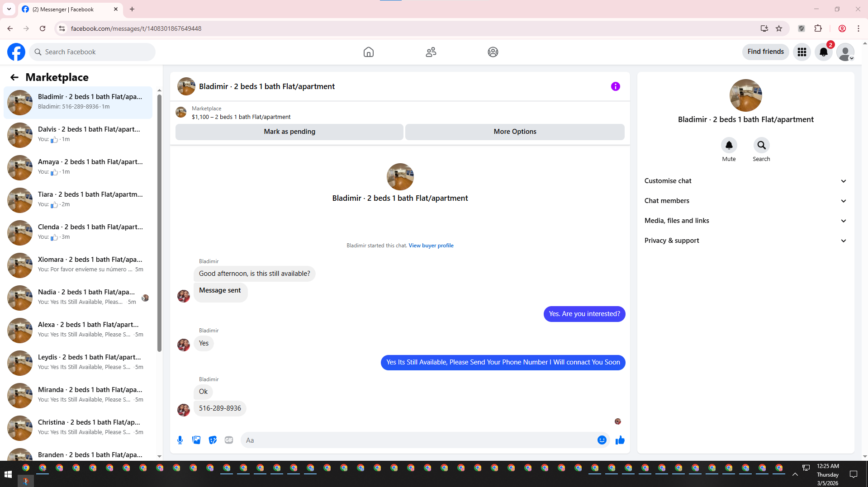Open the account profile avatar menu

[845, 52]
